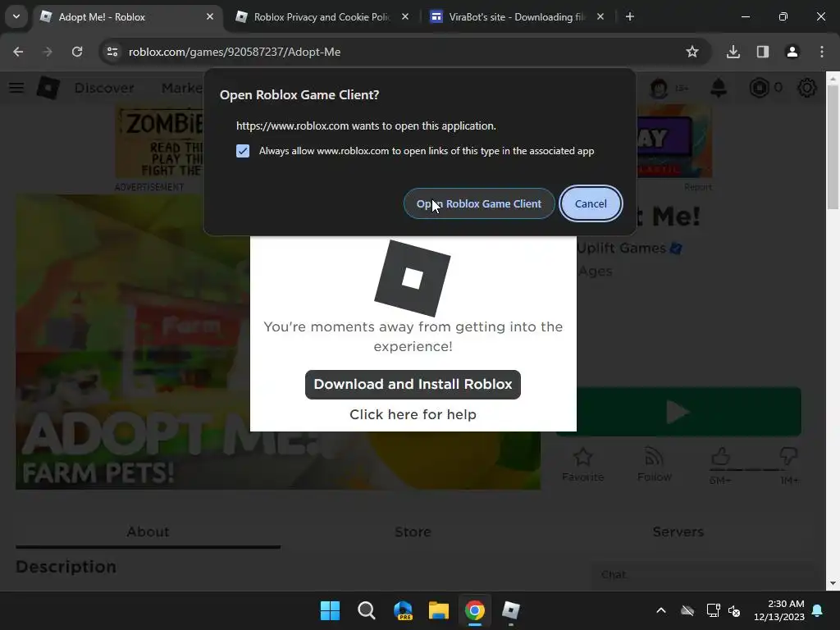Open Roblox settings gear icon
Viewport: 840px width, 630px height.
(807, 88)
